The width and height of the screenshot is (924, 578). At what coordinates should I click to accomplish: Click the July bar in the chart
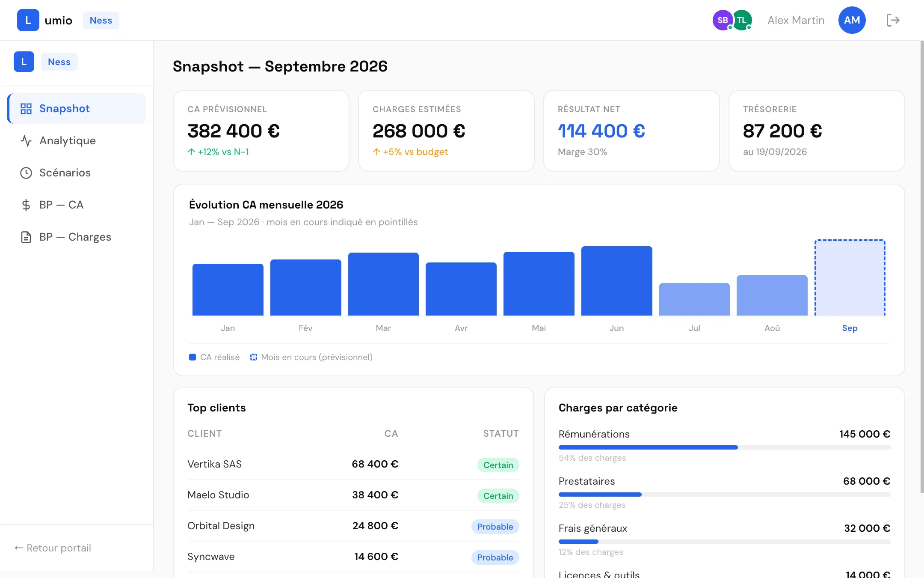point(694,299)
